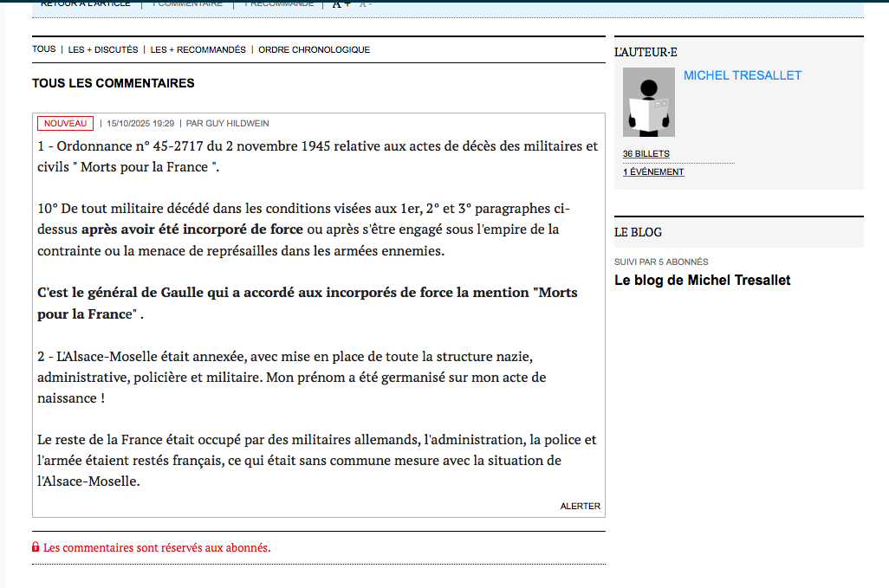View the author's 36 BILLETS
Image resolution: width=889 pixels, height=588 pixels.
(x=646, y=154)
